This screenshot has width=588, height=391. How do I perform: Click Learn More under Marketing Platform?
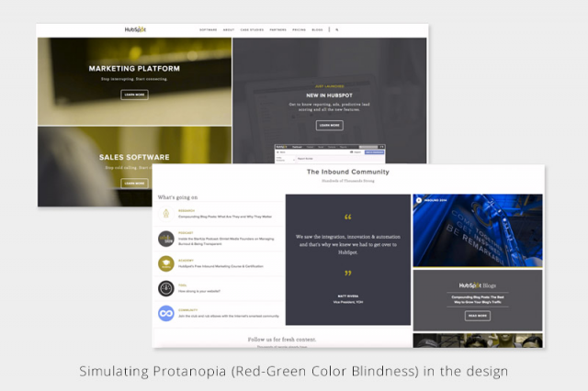pos(134,95)
